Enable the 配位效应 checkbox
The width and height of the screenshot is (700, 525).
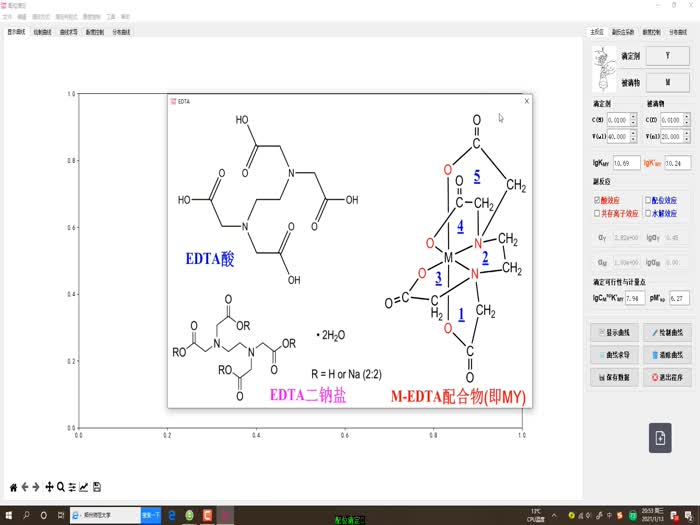click(x=649, y=200)
